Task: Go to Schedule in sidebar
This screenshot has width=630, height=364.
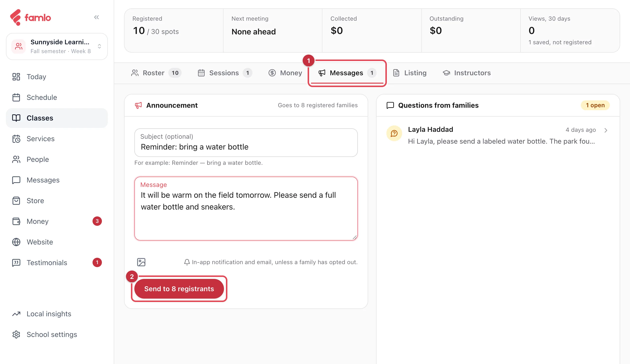Action: (x=57, y=97)
